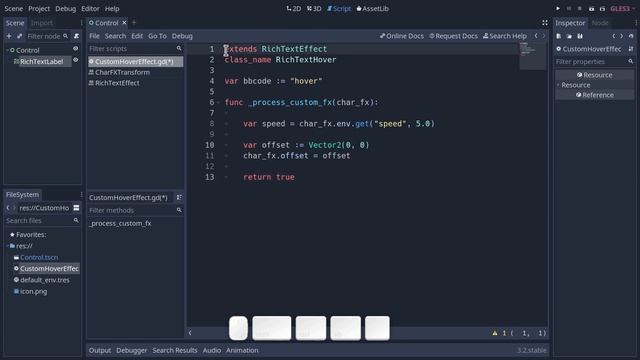Open the Search Results panel

pos(175,350)
